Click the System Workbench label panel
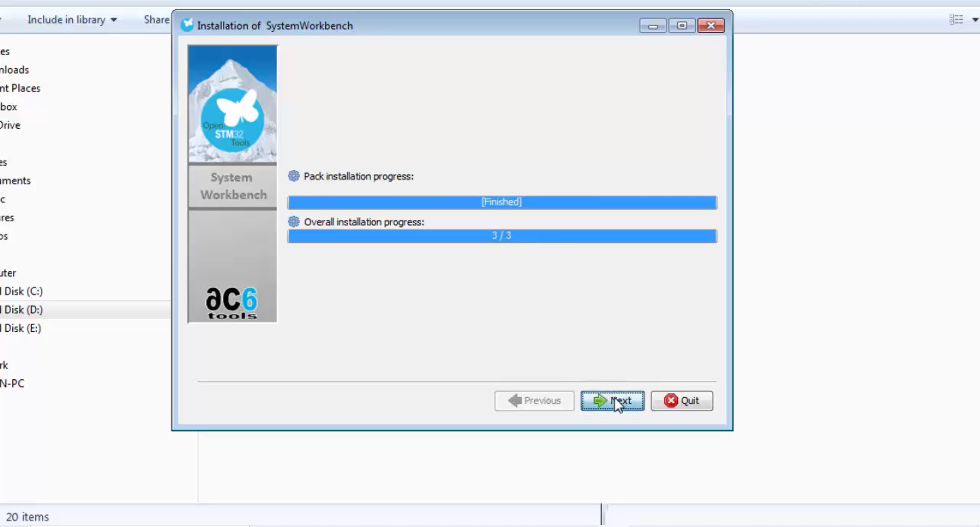This screenshot has width=980, height=527. click(x=233, y=186)
